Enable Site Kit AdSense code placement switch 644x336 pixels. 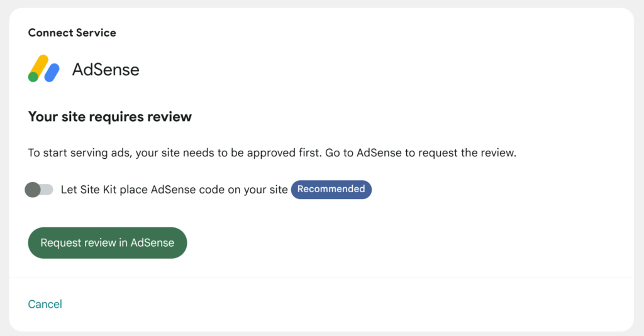39,189
